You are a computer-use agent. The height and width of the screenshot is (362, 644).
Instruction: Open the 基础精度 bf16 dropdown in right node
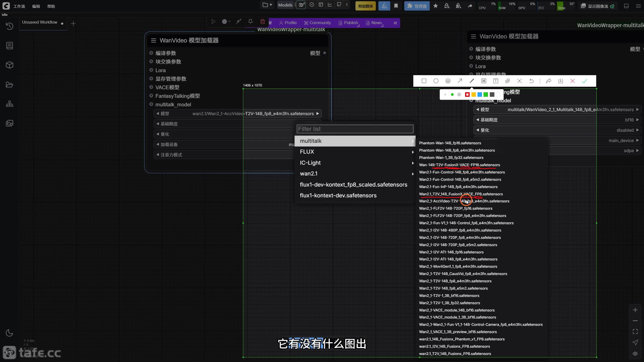pos(557,120)
